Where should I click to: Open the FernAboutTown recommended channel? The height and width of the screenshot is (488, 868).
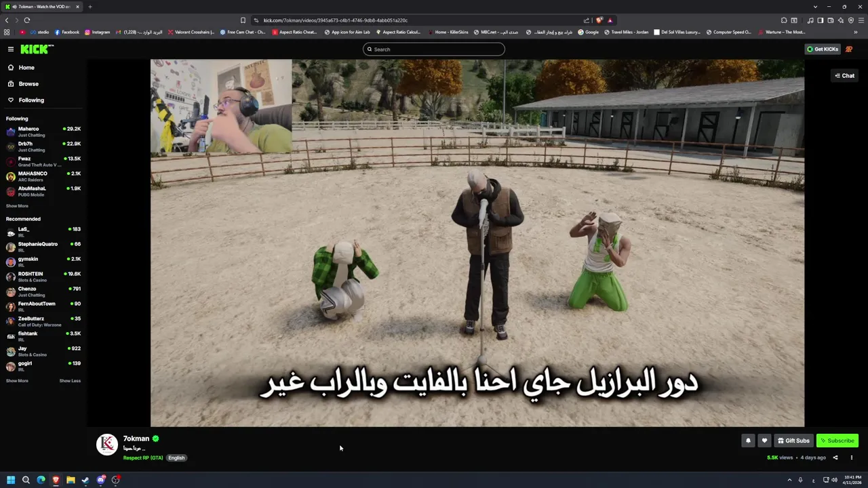click(x=43, y=306)
